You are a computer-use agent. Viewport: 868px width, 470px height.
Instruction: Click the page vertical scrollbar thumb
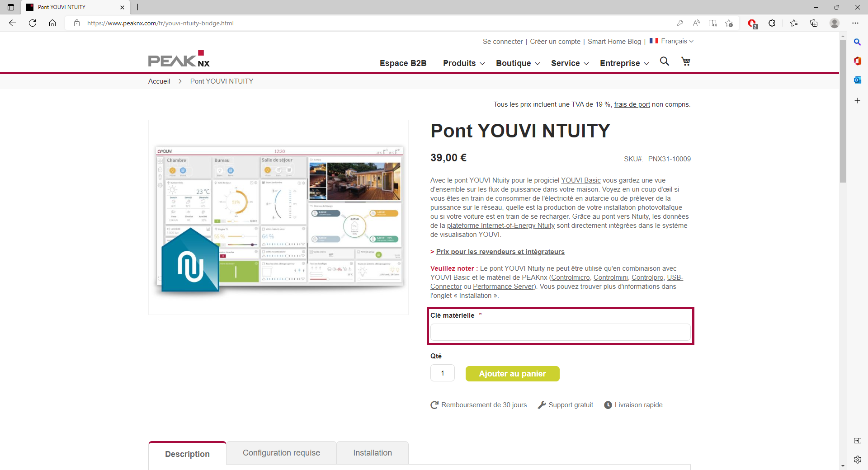843,111
